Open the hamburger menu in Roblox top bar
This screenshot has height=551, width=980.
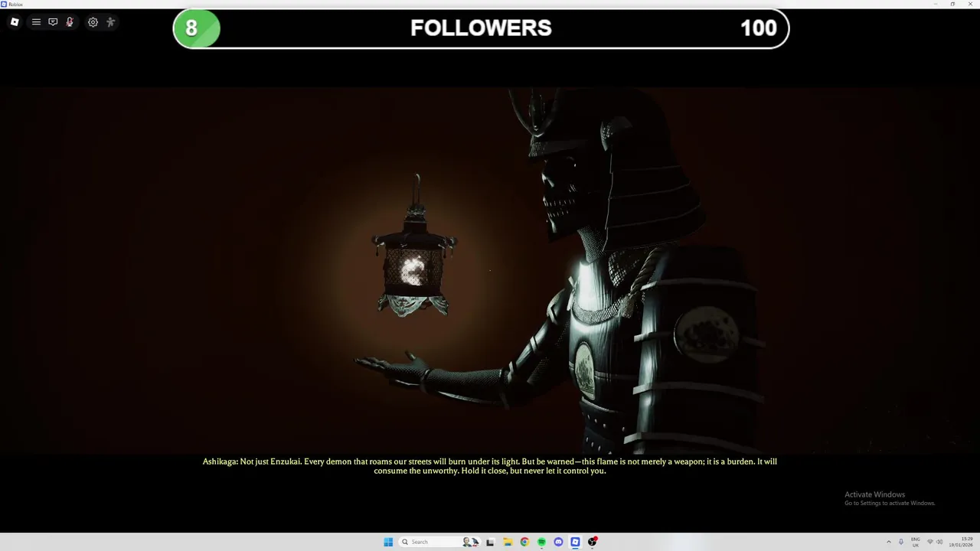click(x=36, y=22)
